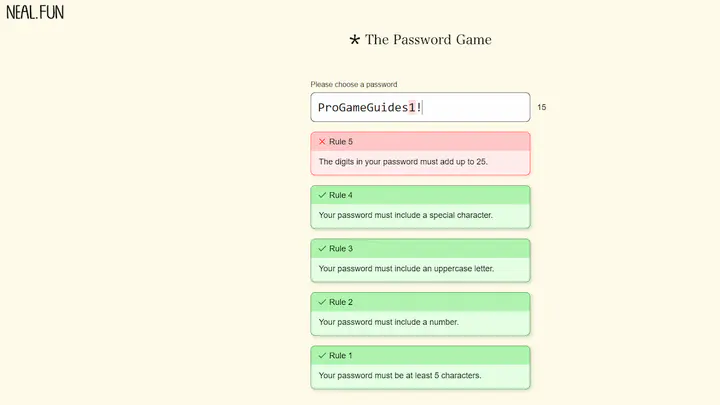
Task: Select the Rule 4 header bar
Action: [420, 195]
